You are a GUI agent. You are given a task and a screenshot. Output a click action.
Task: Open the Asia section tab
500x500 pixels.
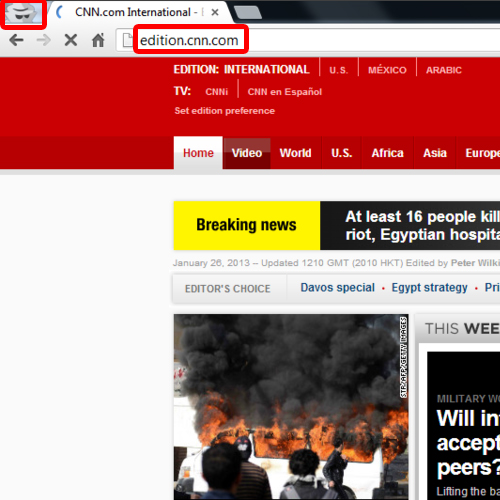[x=435, y=153]
